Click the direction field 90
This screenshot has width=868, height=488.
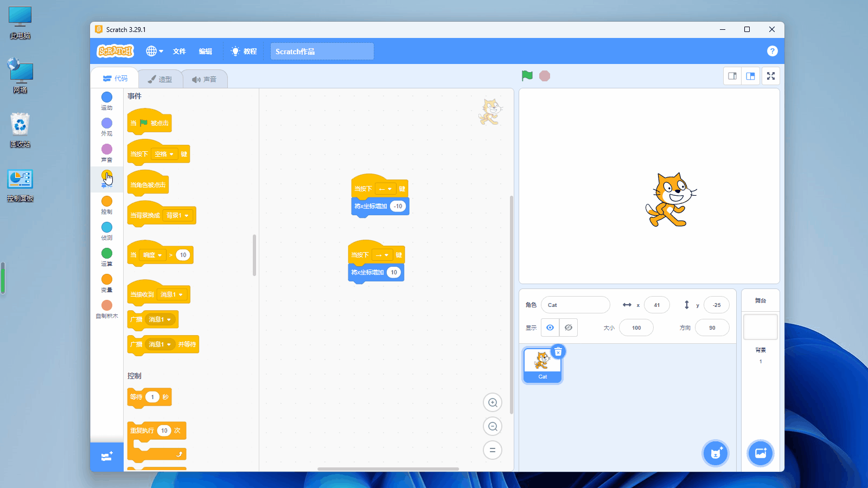(712, 328)
